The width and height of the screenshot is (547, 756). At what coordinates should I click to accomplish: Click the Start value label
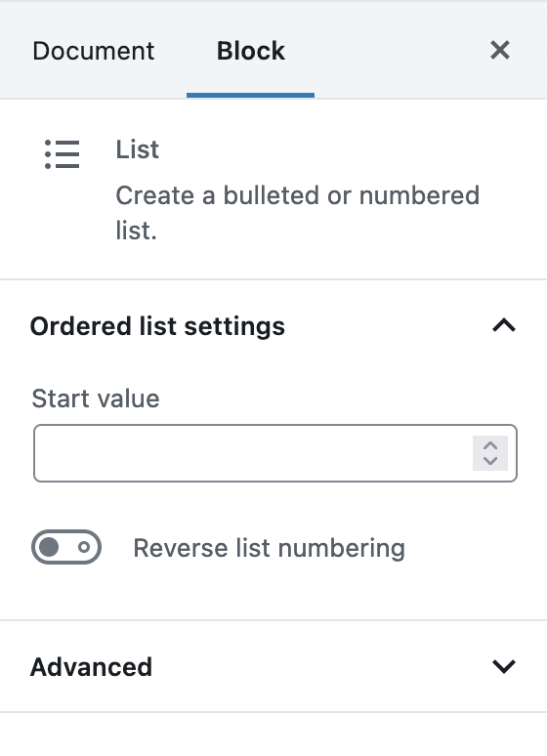(96, 399)
